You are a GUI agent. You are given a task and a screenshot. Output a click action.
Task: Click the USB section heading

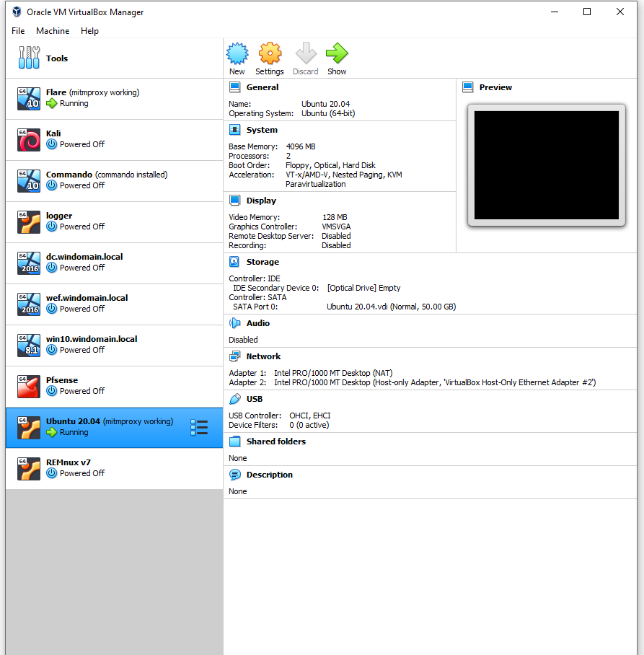coord(255,399)
